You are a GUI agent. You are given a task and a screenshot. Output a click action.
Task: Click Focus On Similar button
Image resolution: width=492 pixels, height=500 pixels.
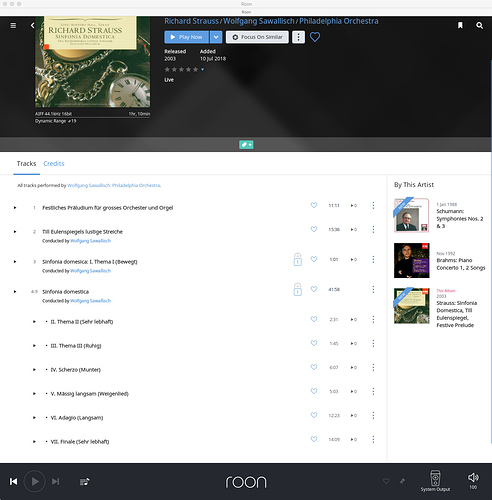[257, 37]
